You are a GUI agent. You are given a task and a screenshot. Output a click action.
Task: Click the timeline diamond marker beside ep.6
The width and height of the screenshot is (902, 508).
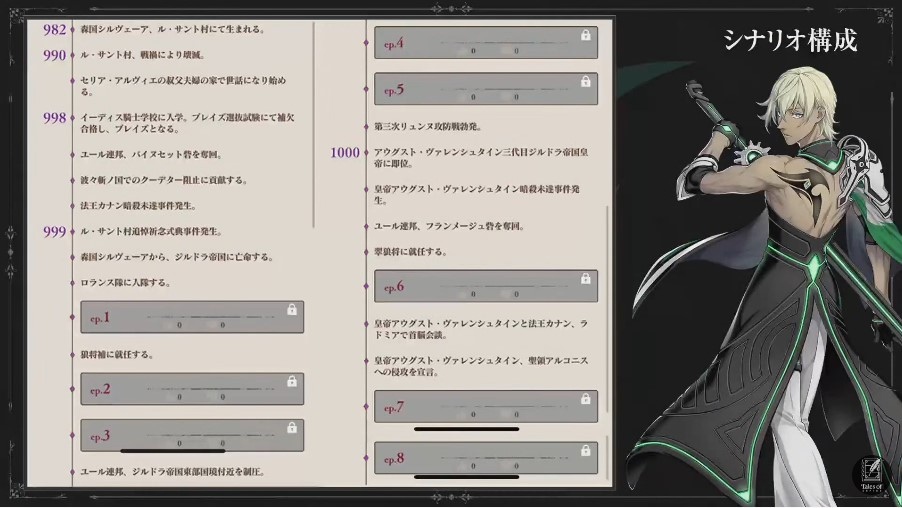[x=366, y=286]
